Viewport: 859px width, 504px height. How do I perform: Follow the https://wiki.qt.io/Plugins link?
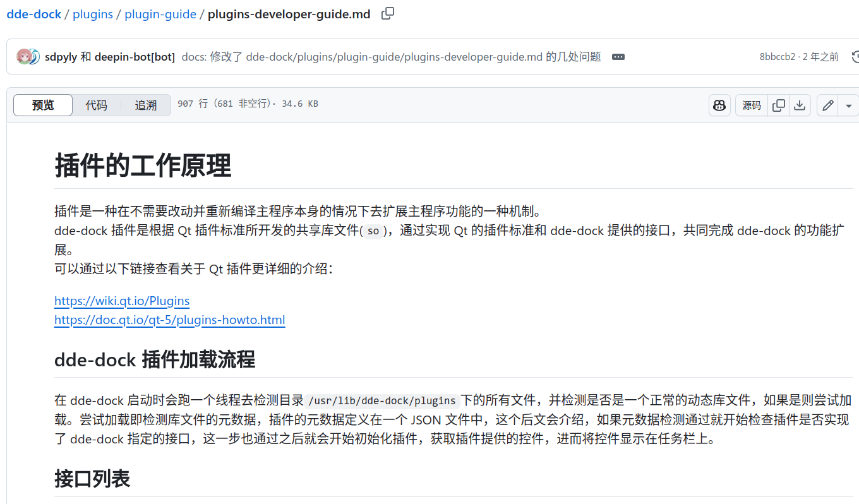tap(122, 301)
